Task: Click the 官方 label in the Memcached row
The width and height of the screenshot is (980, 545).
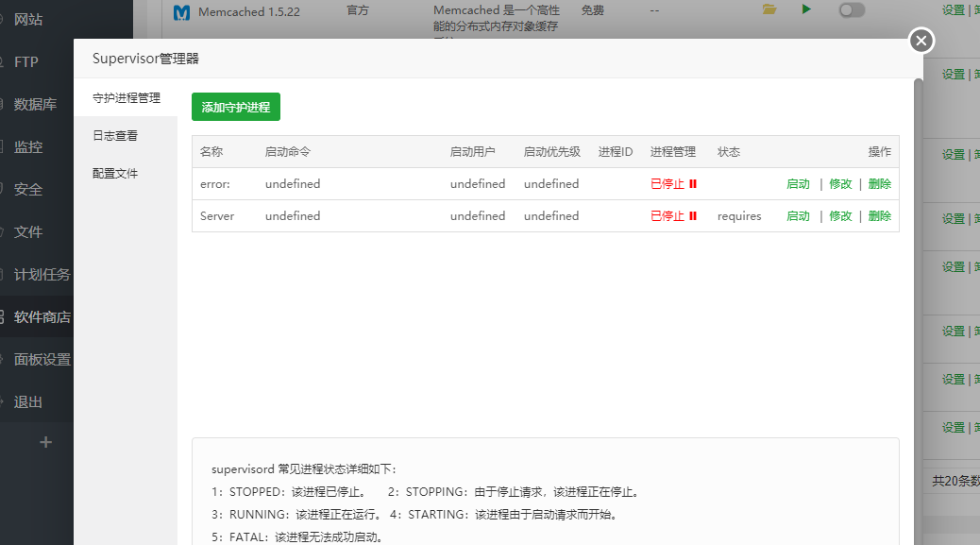Action: (358, 10)
